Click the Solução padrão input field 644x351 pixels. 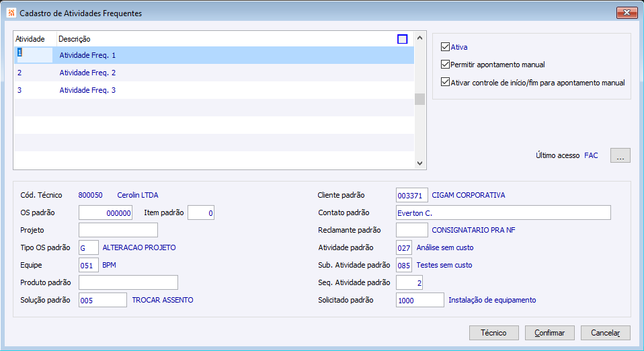pos(103,300)
